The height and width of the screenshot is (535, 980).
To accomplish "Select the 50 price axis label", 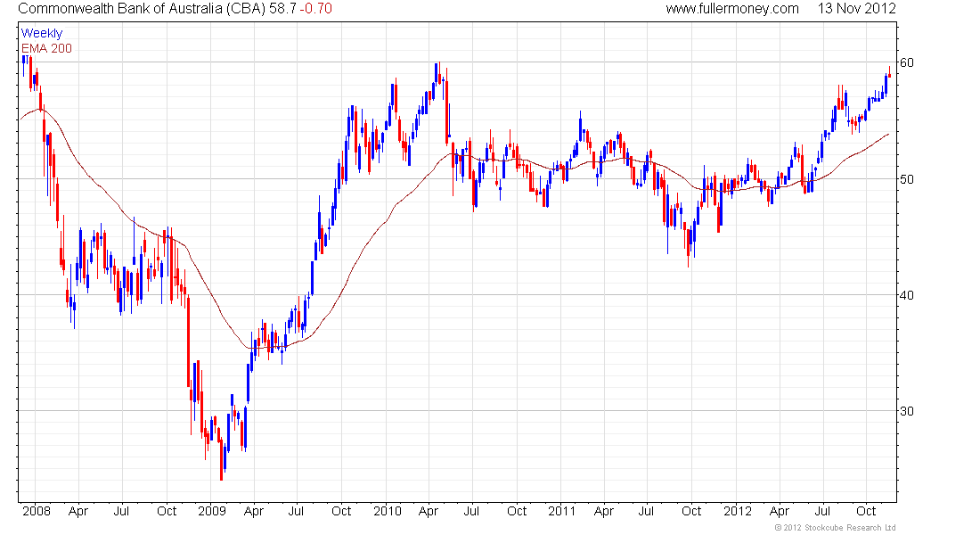I will click(x=906, y=179).
